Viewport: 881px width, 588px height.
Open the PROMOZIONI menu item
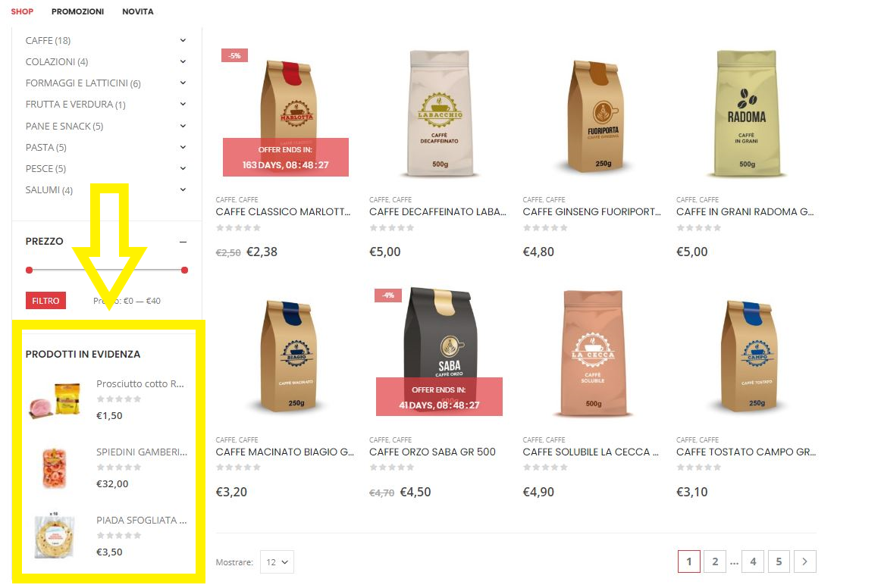(77, 11)
